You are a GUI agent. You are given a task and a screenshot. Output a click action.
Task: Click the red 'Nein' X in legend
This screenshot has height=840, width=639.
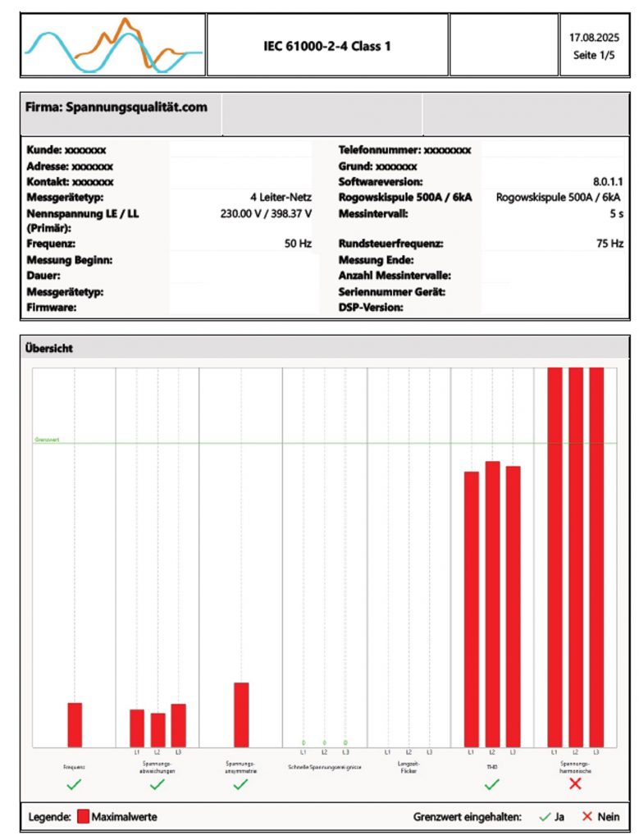pyautogui.click(x=587, y=817)
